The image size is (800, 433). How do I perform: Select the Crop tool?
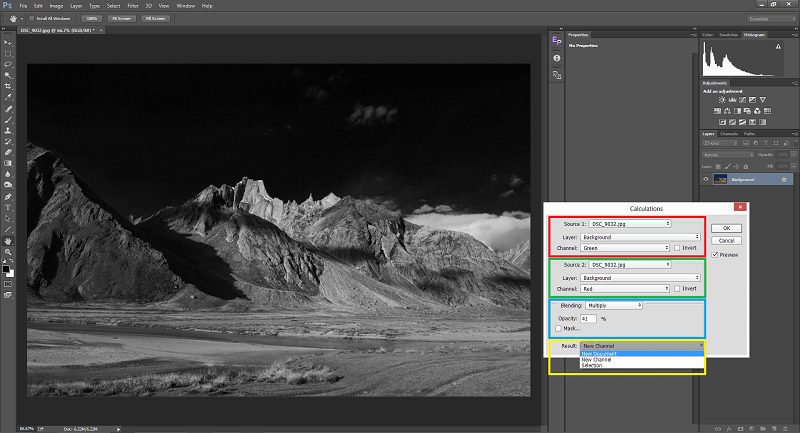[8, 87]
